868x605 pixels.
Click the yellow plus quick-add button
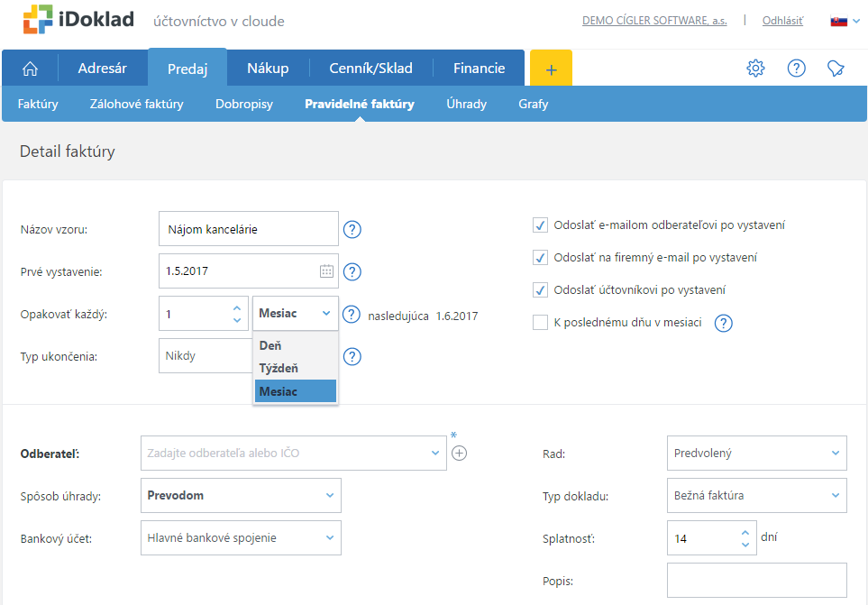tap(551, 69)
